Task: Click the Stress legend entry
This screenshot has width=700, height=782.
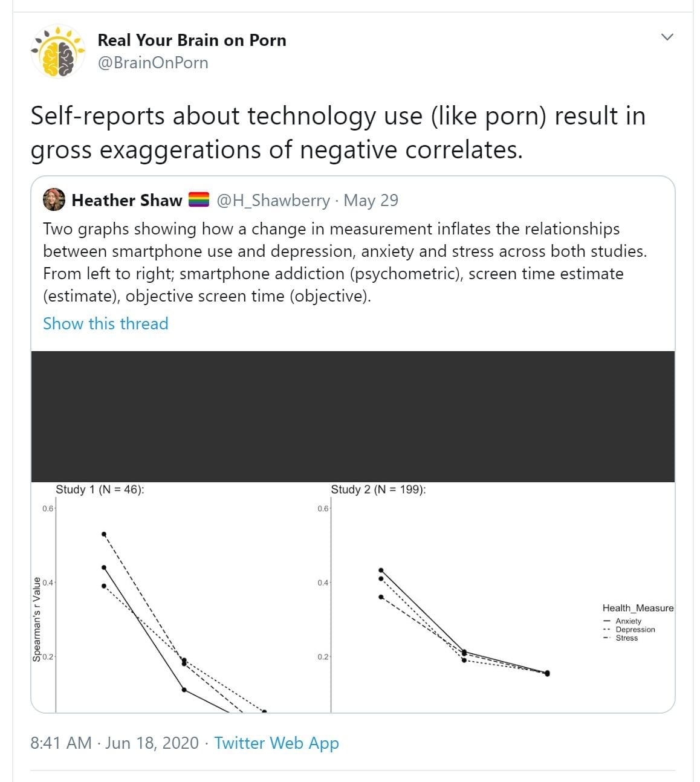Action: [x=626, y=638]
